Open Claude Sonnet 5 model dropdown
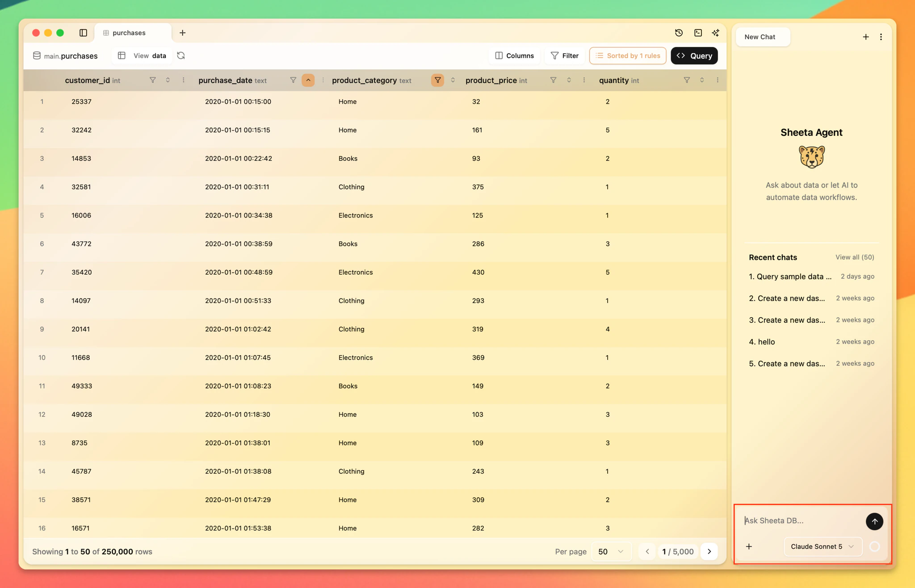 tap(823, 546)
